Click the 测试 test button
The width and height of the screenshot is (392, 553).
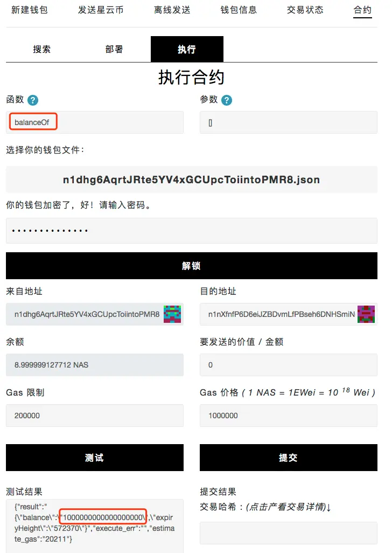click(95, 458)
